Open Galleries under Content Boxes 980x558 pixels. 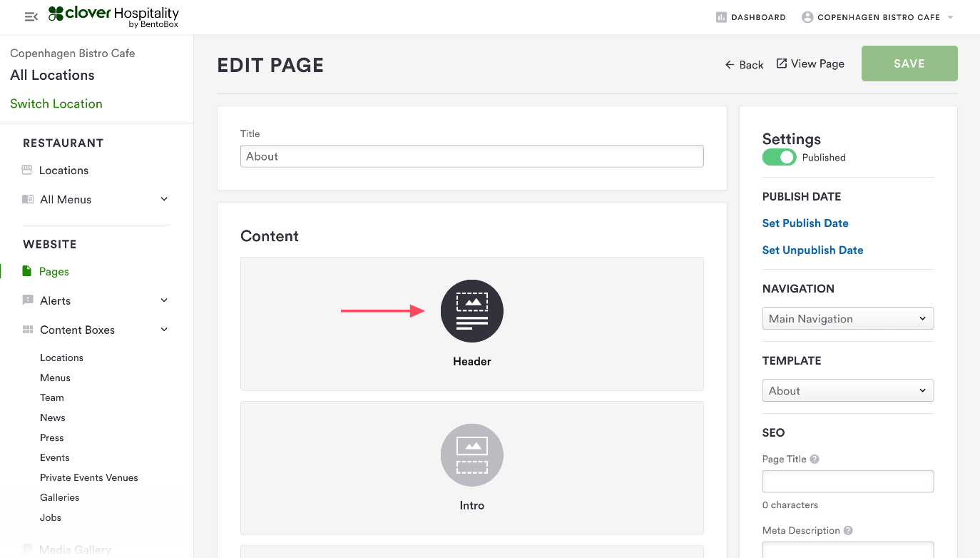click(x=60, y=497)
